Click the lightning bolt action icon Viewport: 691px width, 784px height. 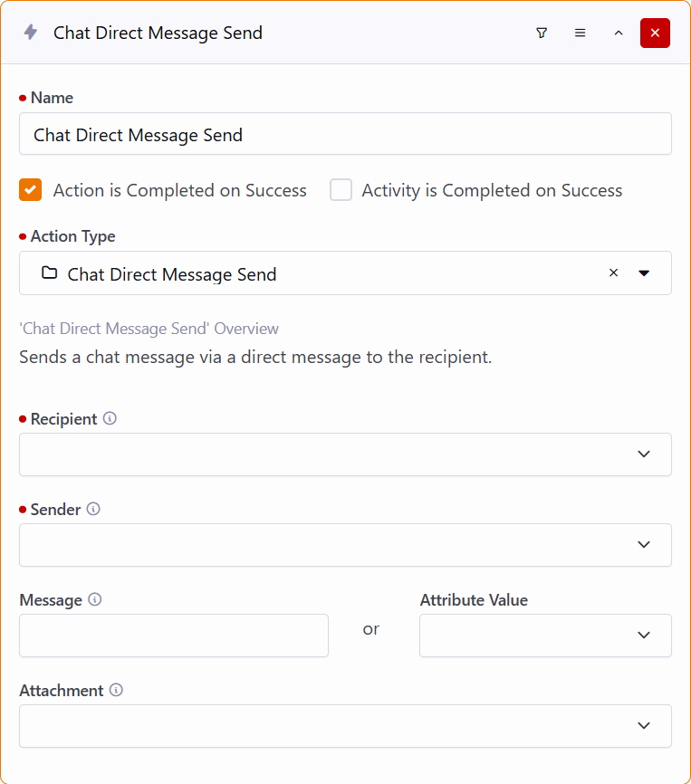(31, 33)
